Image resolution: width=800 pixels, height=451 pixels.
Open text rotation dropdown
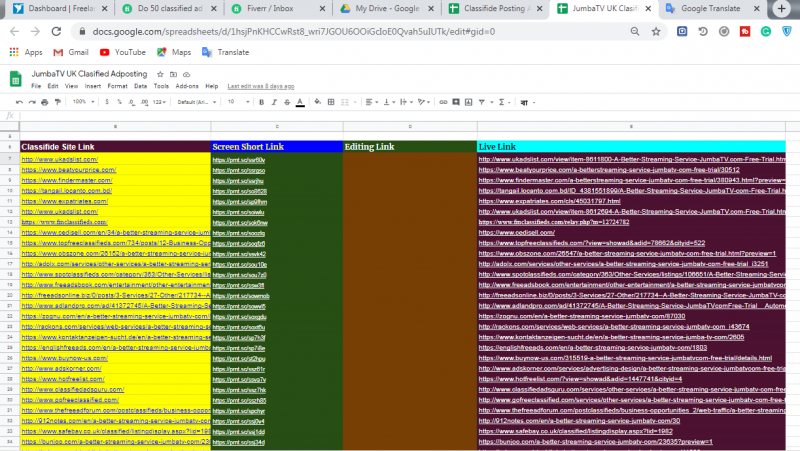[423, 102]
